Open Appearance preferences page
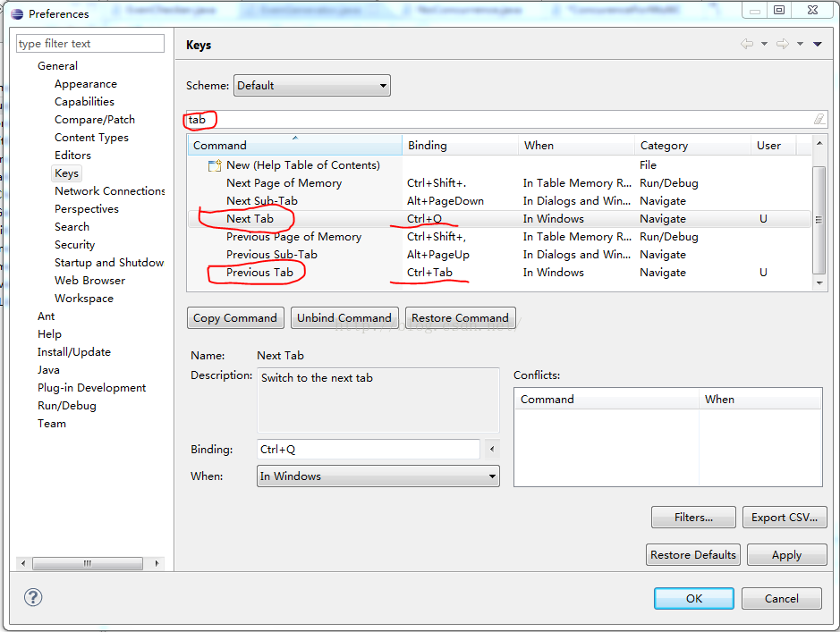840x632 pixels. click(86, 84)
